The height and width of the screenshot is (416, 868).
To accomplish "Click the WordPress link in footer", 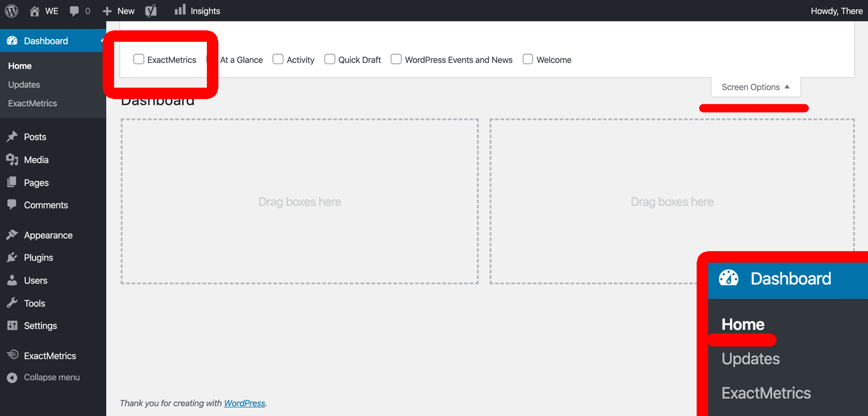I will click(x=244, y=403).
